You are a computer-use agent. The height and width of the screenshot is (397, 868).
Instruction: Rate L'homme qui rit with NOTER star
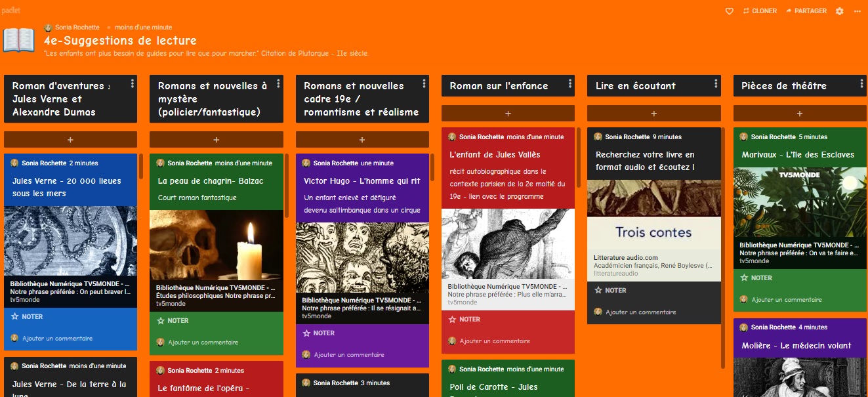pos(319,333)
